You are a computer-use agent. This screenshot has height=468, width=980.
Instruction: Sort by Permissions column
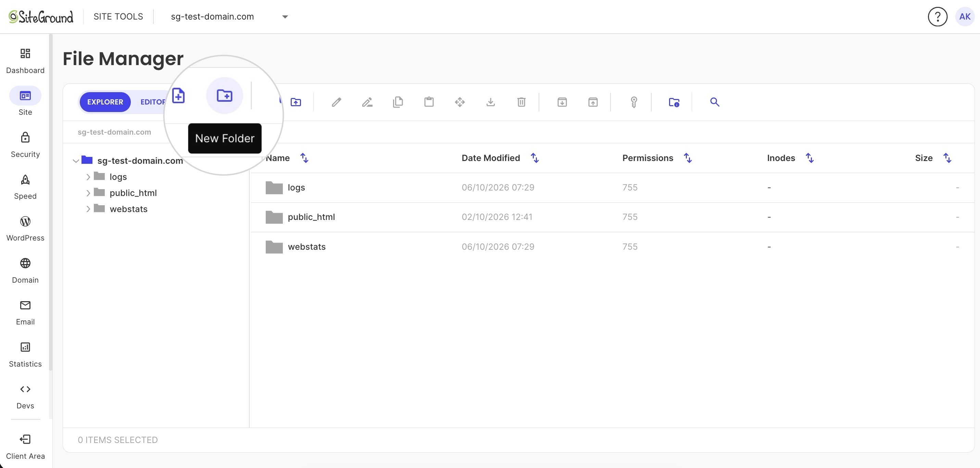click(688, 158)
